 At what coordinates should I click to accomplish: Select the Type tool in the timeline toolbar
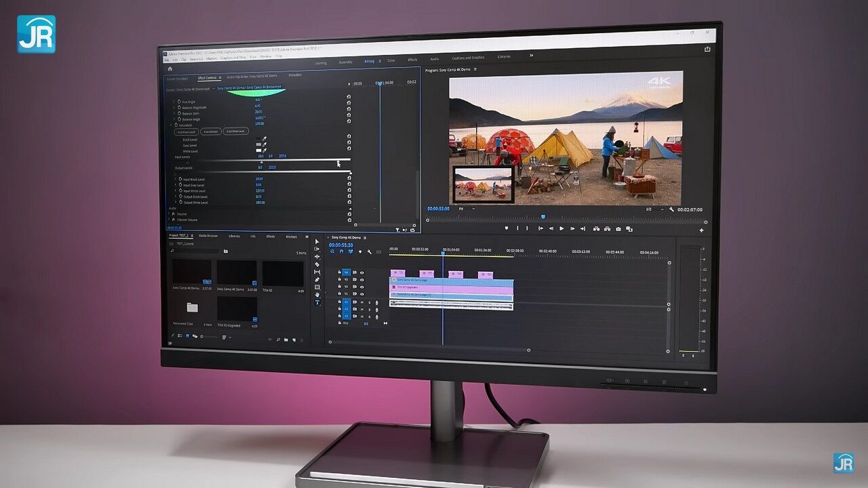(x=317, y=302)
